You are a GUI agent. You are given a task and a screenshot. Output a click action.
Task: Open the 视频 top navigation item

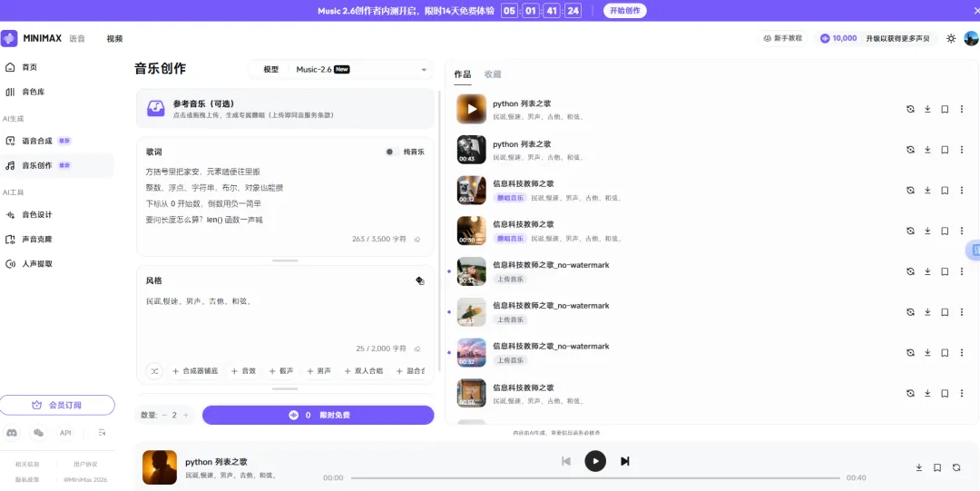(x=114, y=39)
